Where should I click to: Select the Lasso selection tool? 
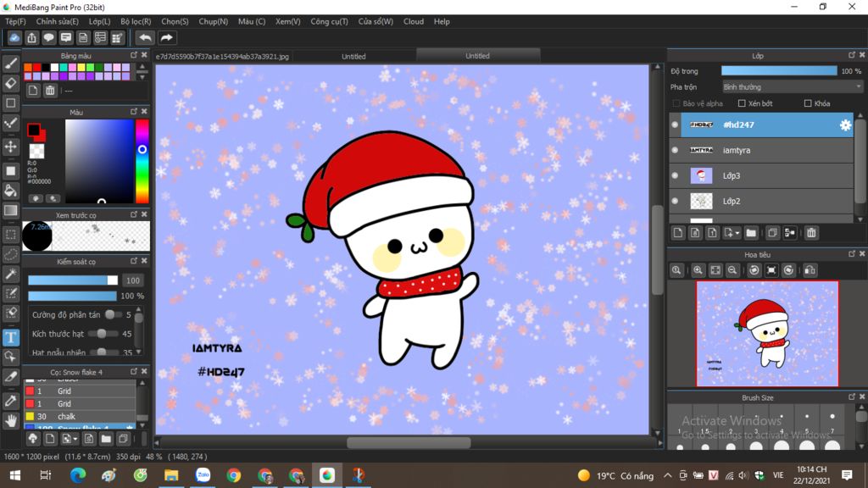click(x=10, y=254)
